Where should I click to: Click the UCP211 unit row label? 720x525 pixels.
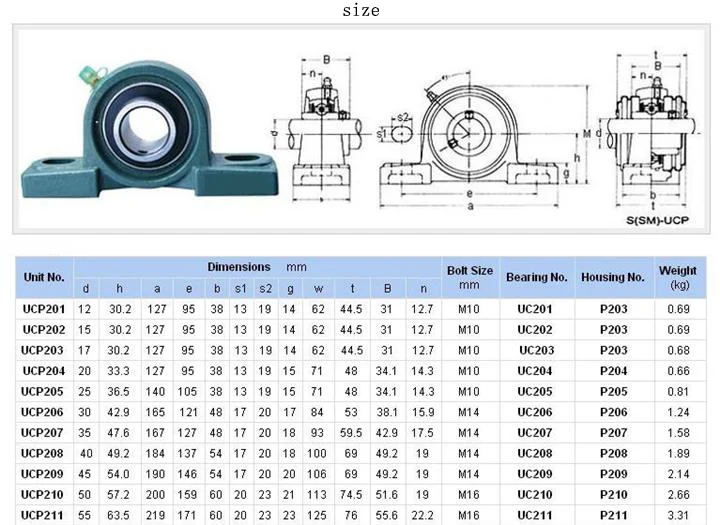coord(42,515)
